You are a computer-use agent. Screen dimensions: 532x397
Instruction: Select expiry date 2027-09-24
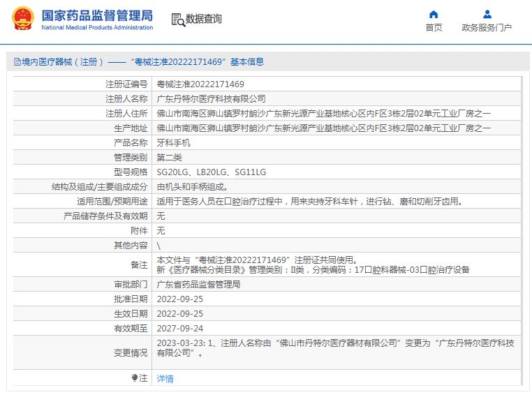(180, 328)
